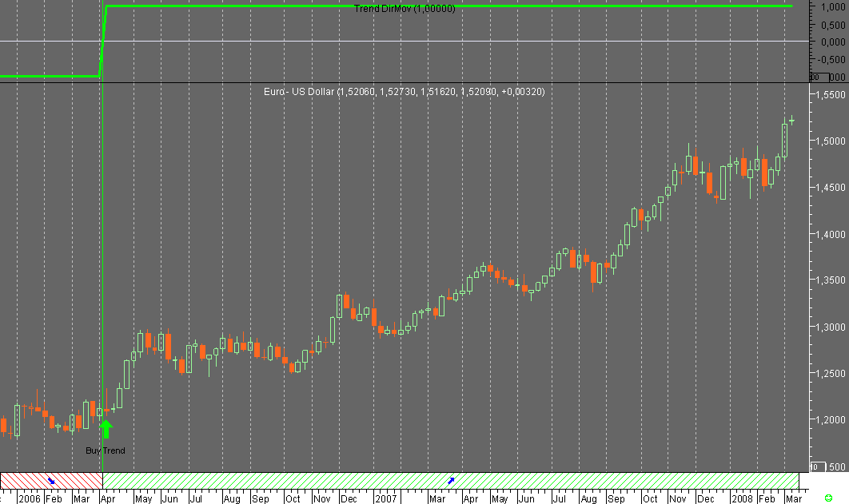Click the 'Aug' 2006 label on the date axis
Image resolution: width=849 pixels, height=504 pixels.
click(232, 498)
